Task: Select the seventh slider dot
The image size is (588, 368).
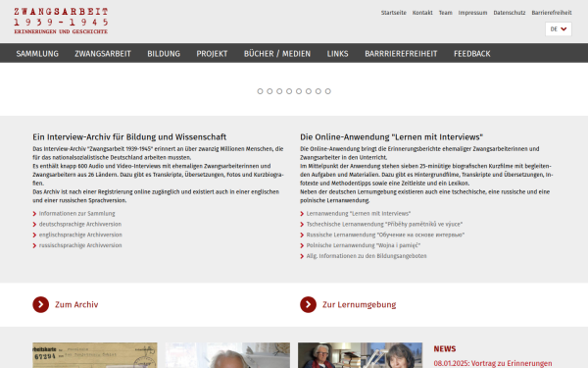Action: 318,91
